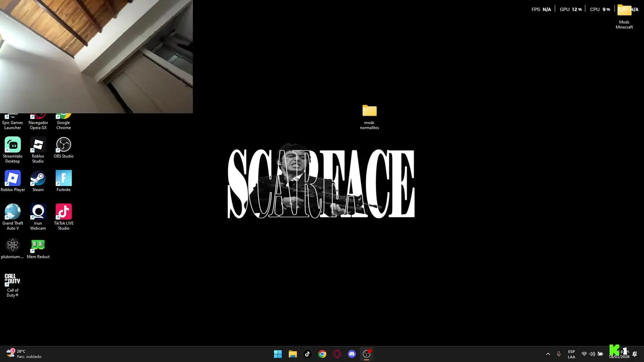Open the notification bell in the tray
Viewport: 644px width, 362px height.
tap(635, 354)
